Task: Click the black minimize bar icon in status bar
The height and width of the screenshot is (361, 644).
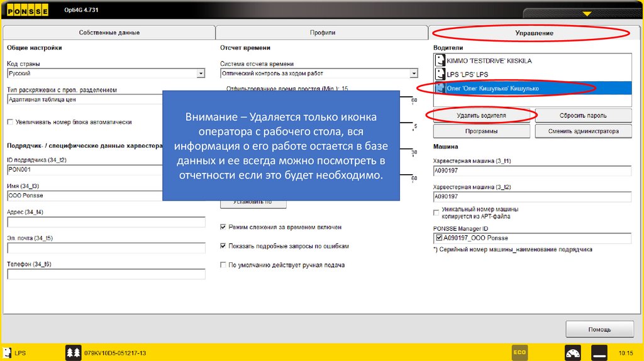Action: (x=599, y=353)
